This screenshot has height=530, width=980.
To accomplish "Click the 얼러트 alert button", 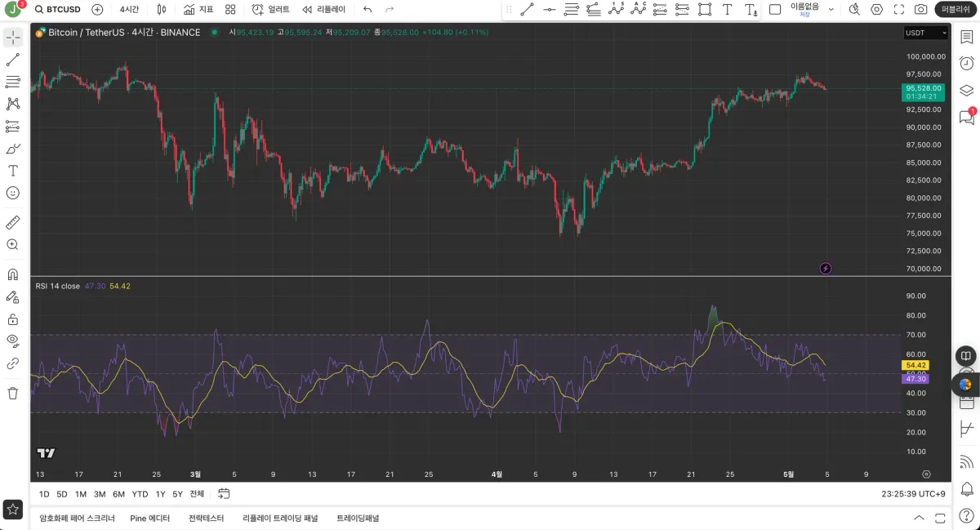I will (x=270, y=10).
